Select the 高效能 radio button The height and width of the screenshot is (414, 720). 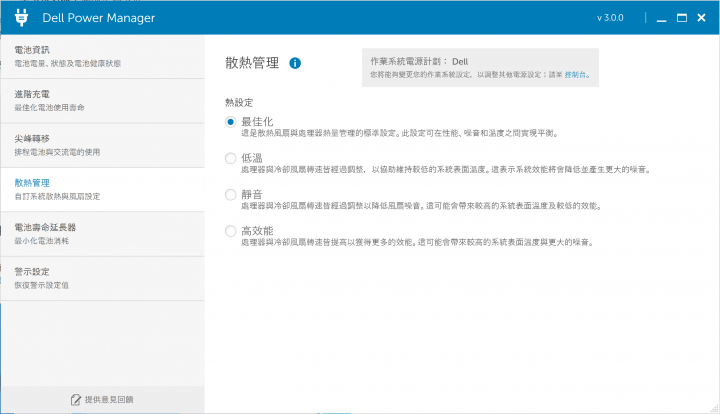pos(231,231)
